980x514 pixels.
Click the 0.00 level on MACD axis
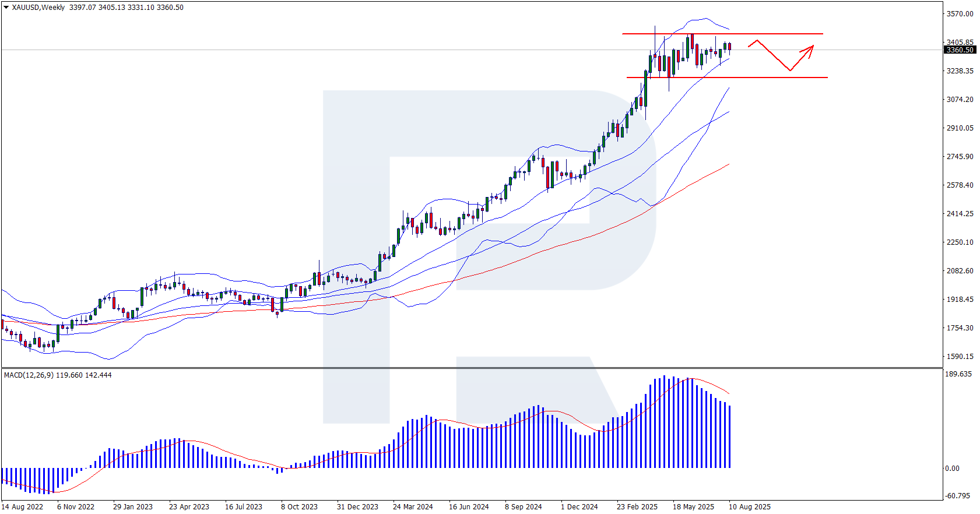(952, 469)
